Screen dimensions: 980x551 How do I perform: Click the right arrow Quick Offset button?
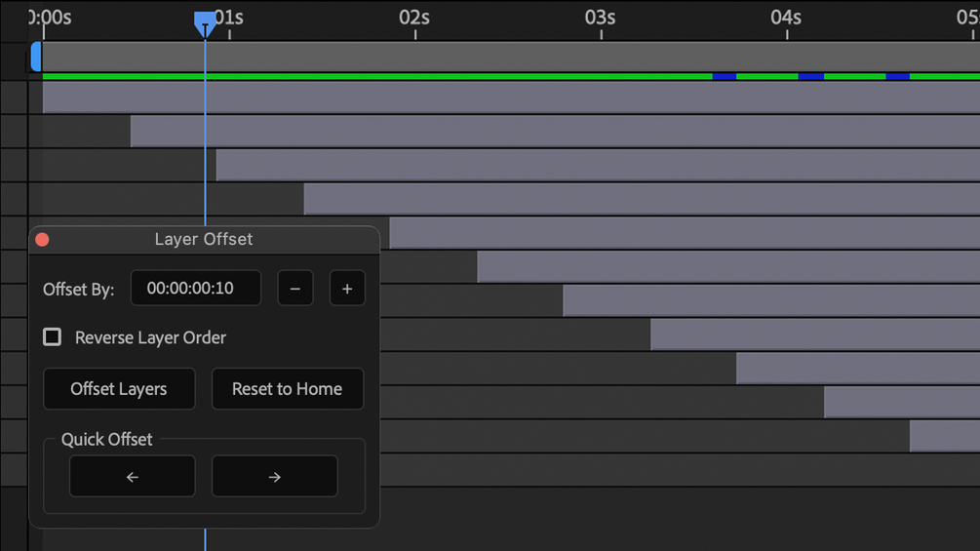click(x=275, y=477)
